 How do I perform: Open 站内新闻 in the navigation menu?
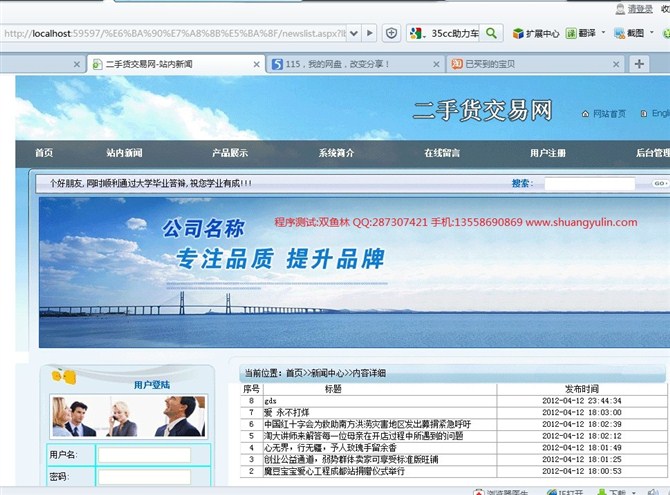click(x=124, y=153)
